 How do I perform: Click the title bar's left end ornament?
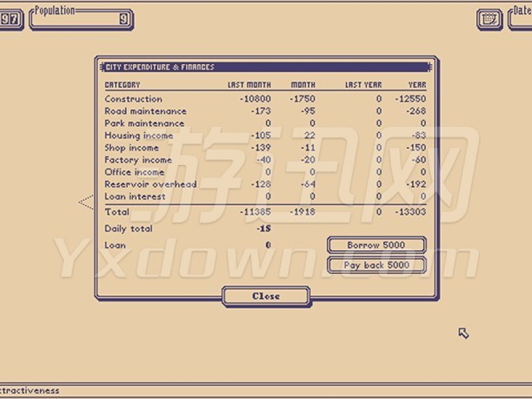click(x=102, y=66)
